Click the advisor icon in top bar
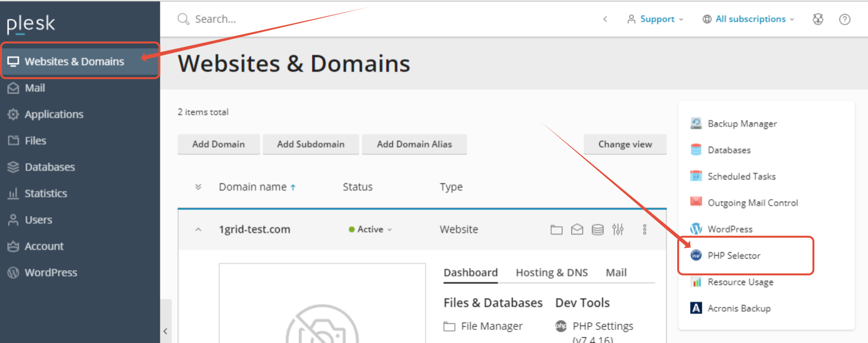Viewport: 868px width, 343px height. tap(818, 19)
